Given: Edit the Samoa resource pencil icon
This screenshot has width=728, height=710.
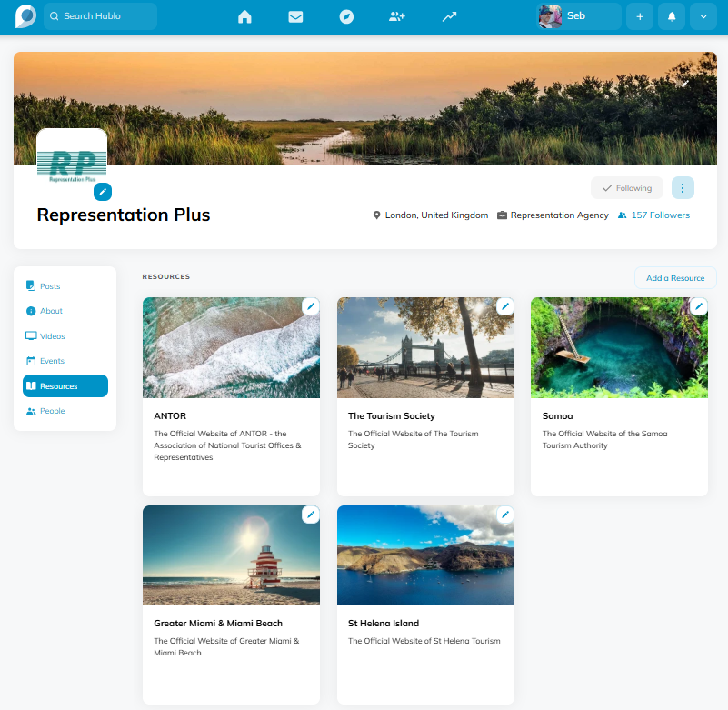Looking at the screenshot, I should click(x=699, y=306).
